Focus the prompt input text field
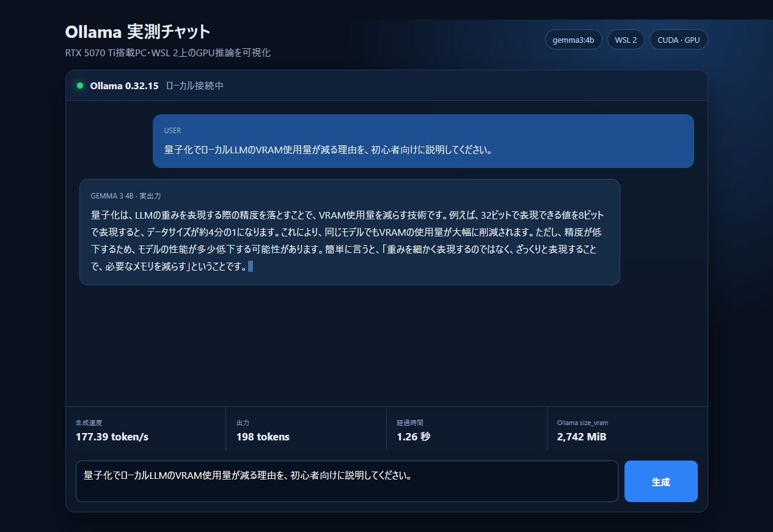The width and height of the screenshot is (773, 532). click(347, 481)
